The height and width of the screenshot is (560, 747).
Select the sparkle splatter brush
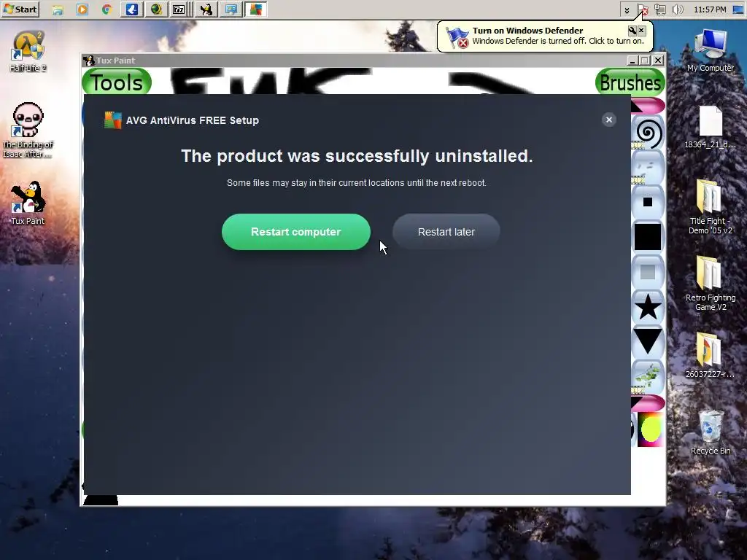coord(648,168)
